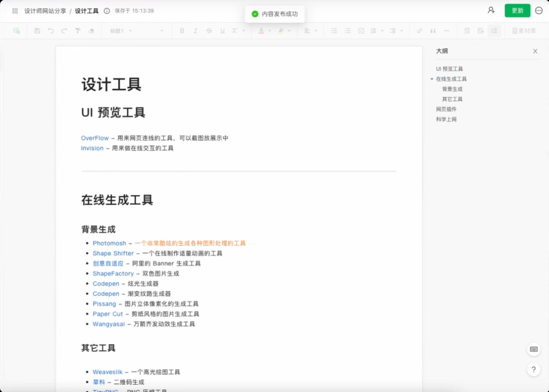The width and height of the screenshot is (549, 392).
Task: Click the indent icon
Action: pyautogui.click(x=374, y=31)
